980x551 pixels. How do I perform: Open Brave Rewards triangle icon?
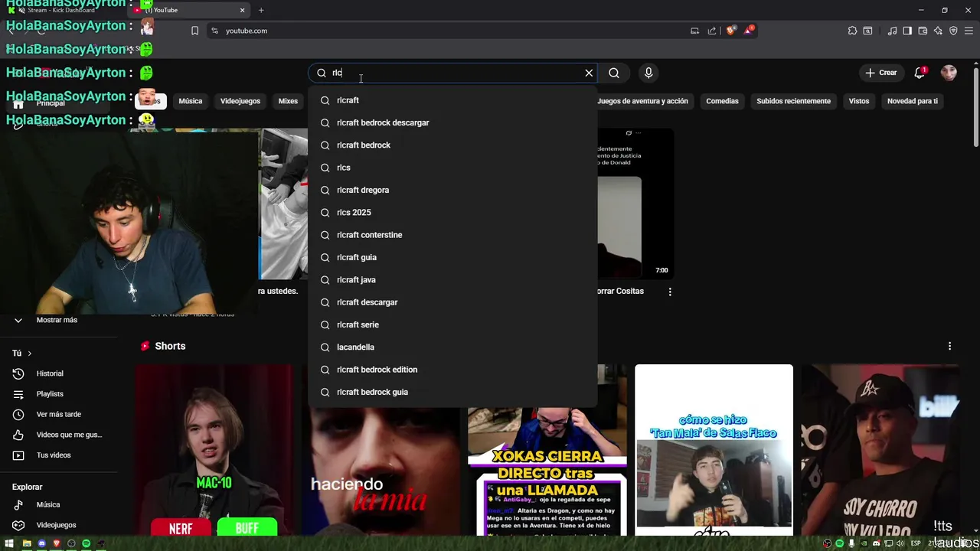(749, 31)
